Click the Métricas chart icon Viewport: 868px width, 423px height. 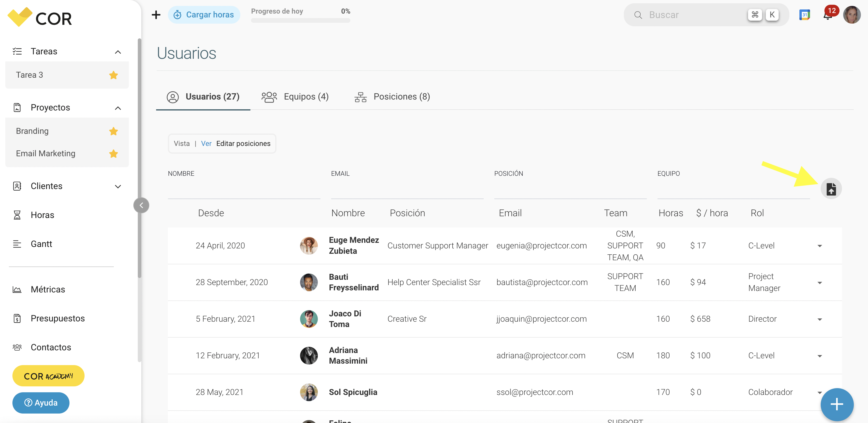17,289
